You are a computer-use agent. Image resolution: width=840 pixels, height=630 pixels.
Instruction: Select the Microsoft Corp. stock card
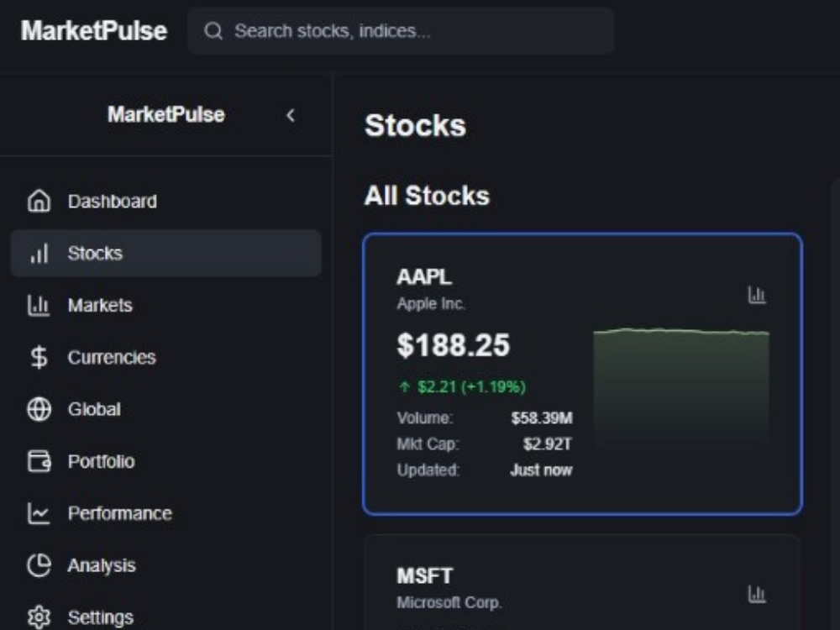pos(582,582)
